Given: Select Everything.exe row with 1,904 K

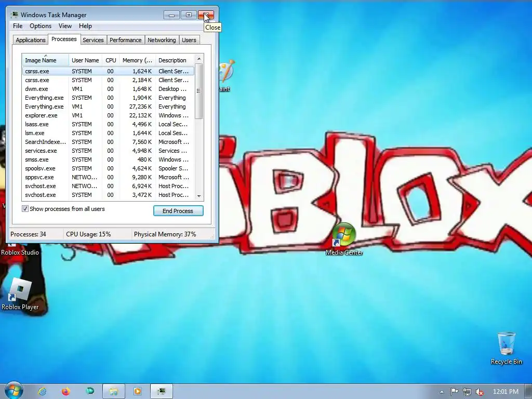Looking at the screenshot, I should 108,98.
